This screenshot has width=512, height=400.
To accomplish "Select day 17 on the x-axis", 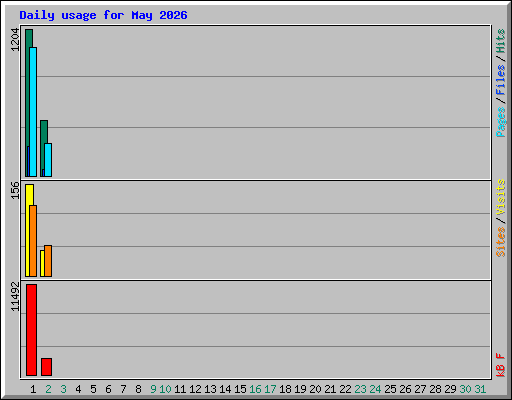I will pos(270,389).
